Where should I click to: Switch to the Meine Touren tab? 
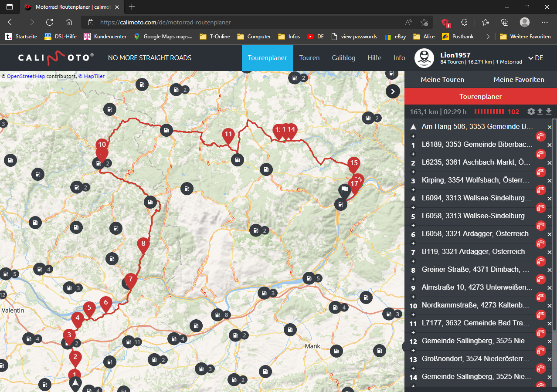tap(442, 80)
